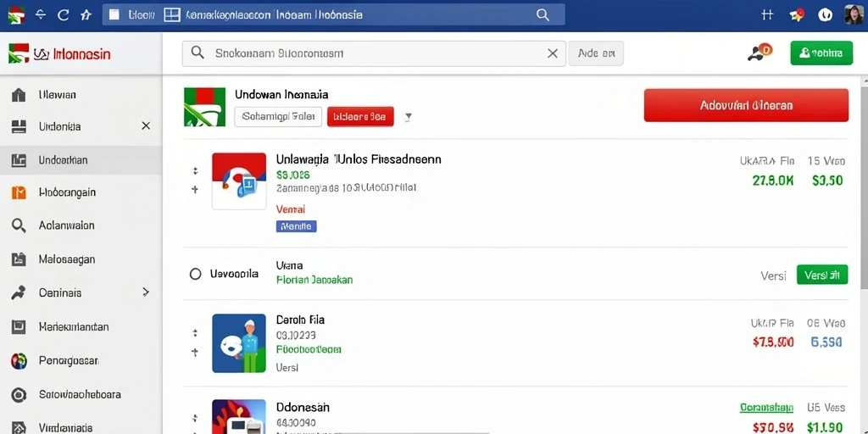Click stepper arrow on Ddonesan row
868x434 pixels.
click(195, 419)
